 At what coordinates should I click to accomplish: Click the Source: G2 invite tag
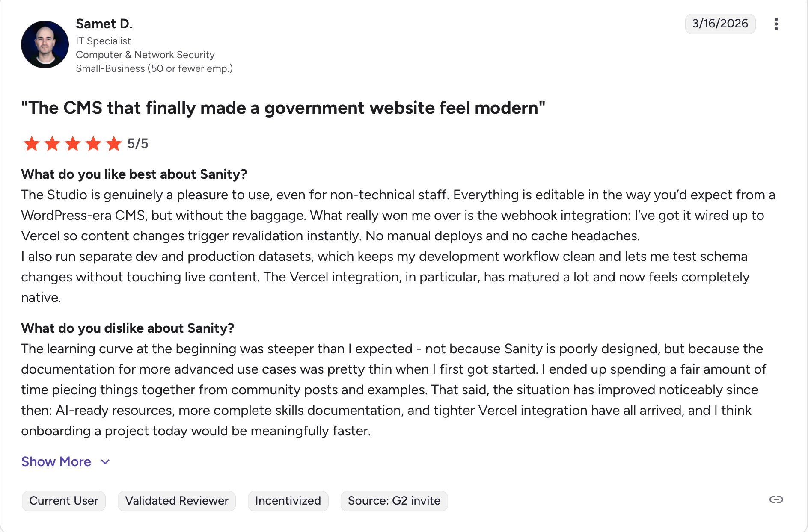pyautogui.click(x=394, y=501)
